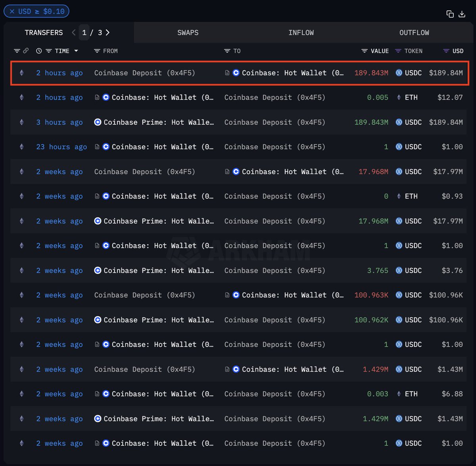Click the $0.93 USD amount
The height and width of the screenshot is (466, 476).
click(x=452, y=196)
